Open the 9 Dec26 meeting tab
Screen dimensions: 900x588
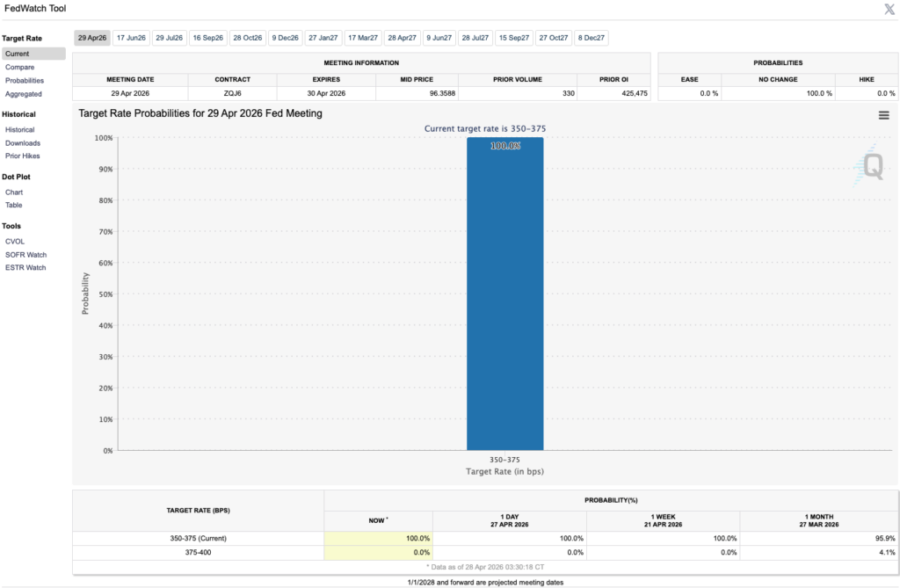point(285,38)
